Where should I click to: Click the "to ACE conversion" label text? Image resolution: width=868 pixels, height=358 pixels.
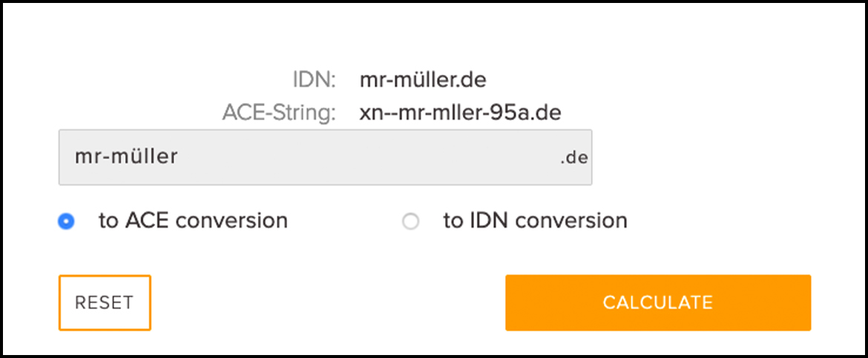click(193, 221)
